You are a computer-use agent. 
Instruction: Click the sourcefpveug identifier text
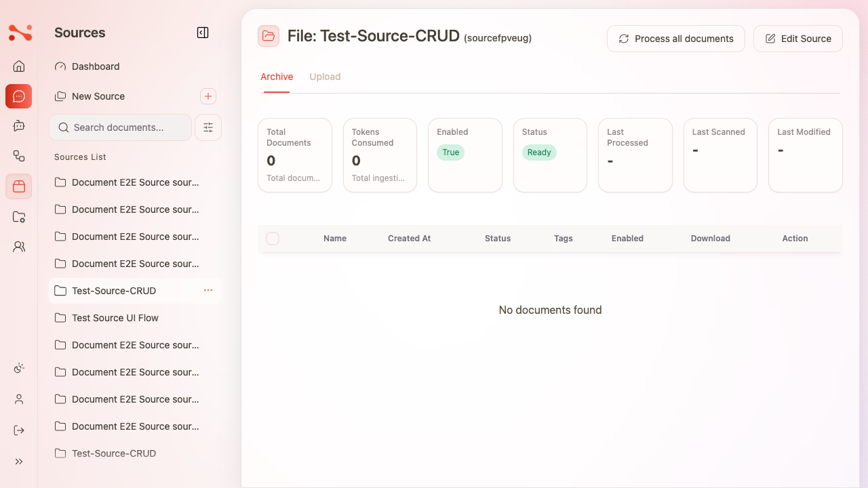(498, 38)
